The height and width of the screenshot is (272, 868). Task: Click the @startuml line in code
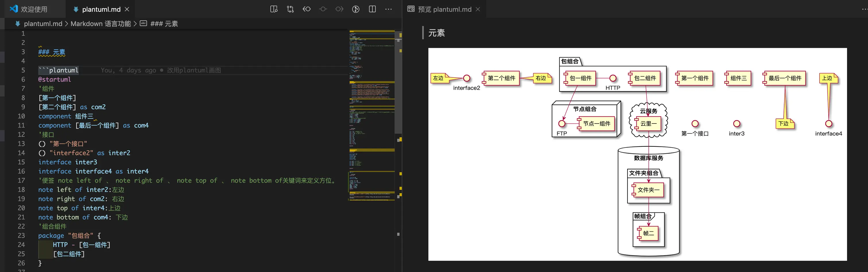[x=55, y=79]
